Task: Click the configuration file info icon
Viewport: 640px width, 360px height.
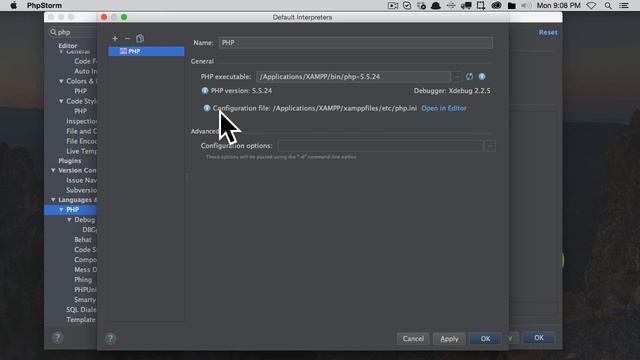Action: pos(207,108)
